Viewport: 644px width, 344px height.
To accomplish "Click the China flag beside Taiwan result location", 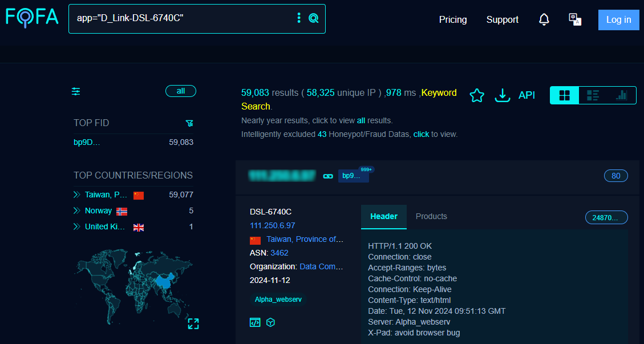I will tap(255, 240).
